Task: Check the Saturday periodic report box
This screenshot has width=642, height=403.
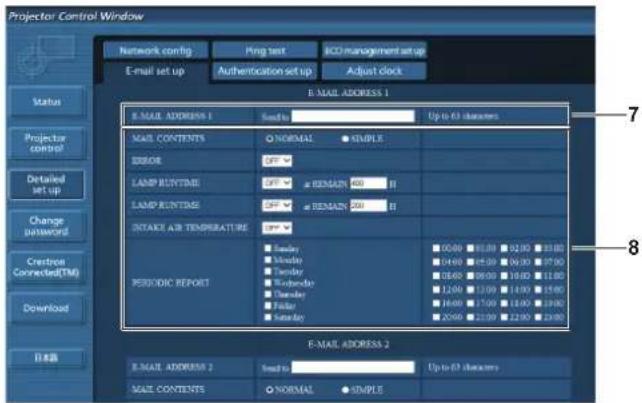Action: point(268,317)
